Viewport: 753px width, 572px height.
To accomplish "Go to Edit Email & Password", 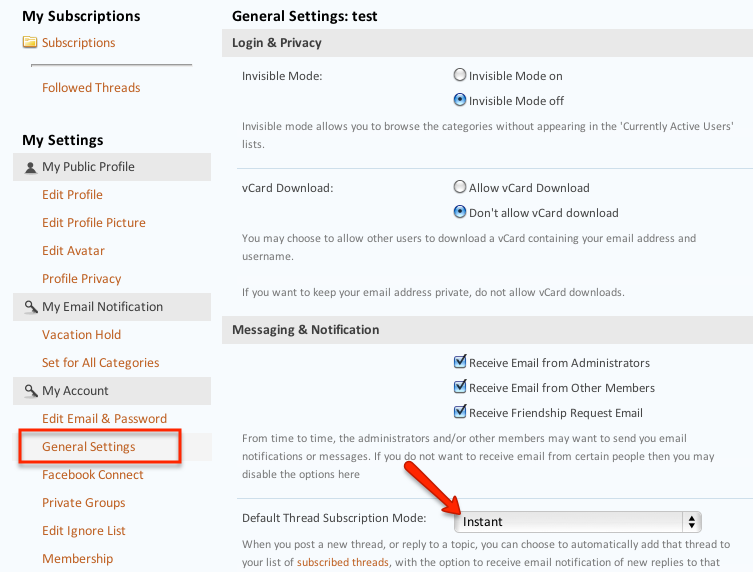I will [x=104, y=419].
